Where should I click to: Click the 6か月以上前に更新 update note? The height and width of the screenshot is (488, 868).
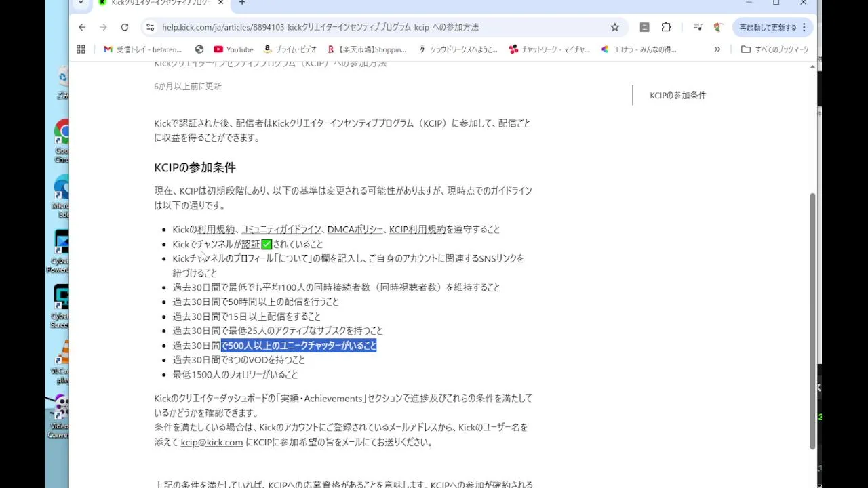pos(188,86)
